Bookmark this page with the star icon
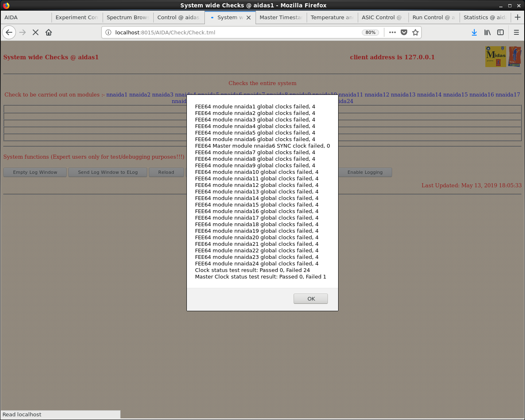525x420 pixels. [x=415, y=32]
